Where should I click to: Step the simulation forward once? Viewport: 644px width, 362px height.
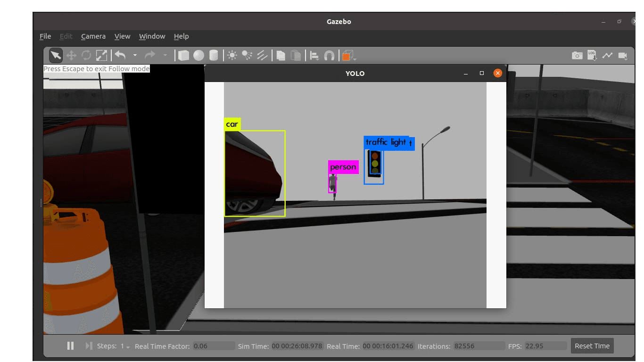pos(89,346)
